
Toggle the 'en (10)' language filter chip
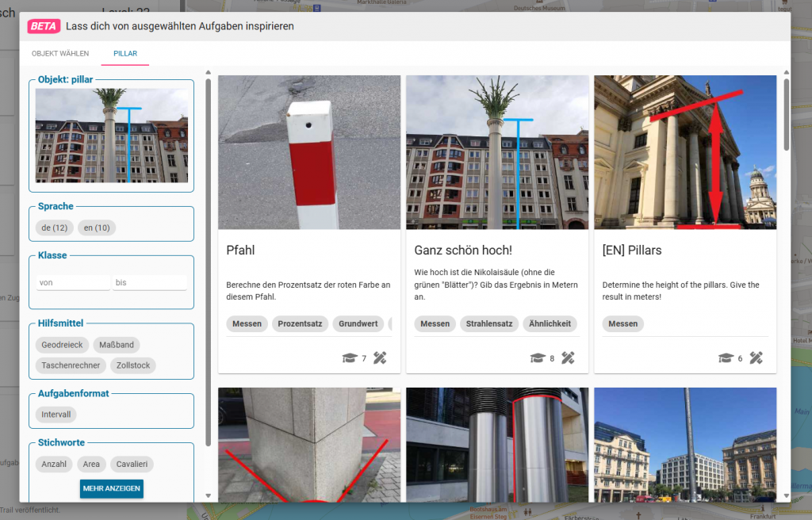tap(97, 228)
